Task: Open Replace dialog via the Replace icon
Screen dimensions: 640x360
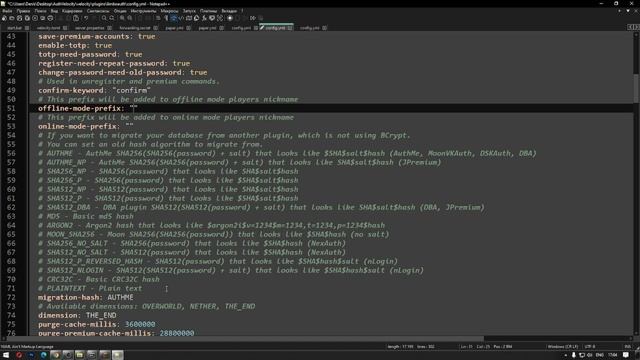Action: click(x=111, y=18)
